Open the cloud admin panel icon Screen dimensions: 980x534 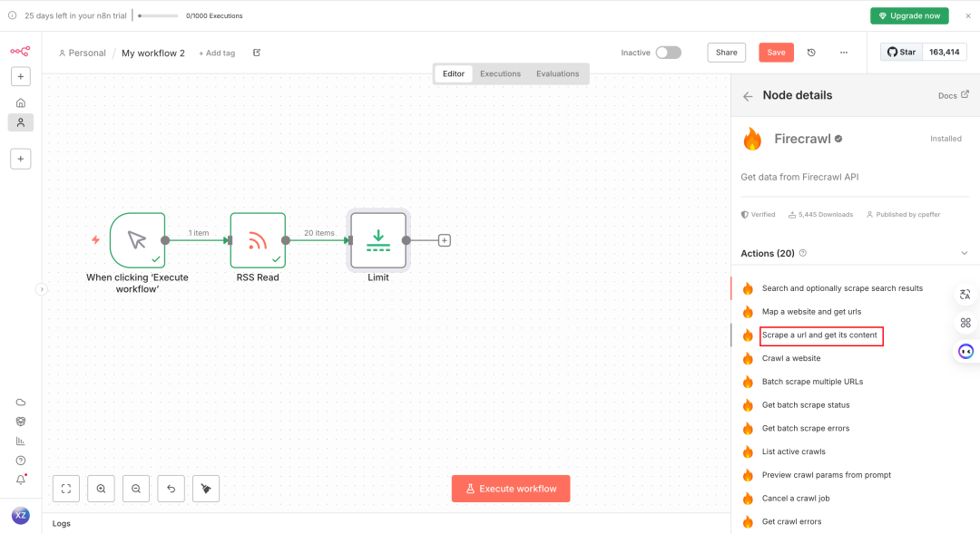[x=21, y=403]
